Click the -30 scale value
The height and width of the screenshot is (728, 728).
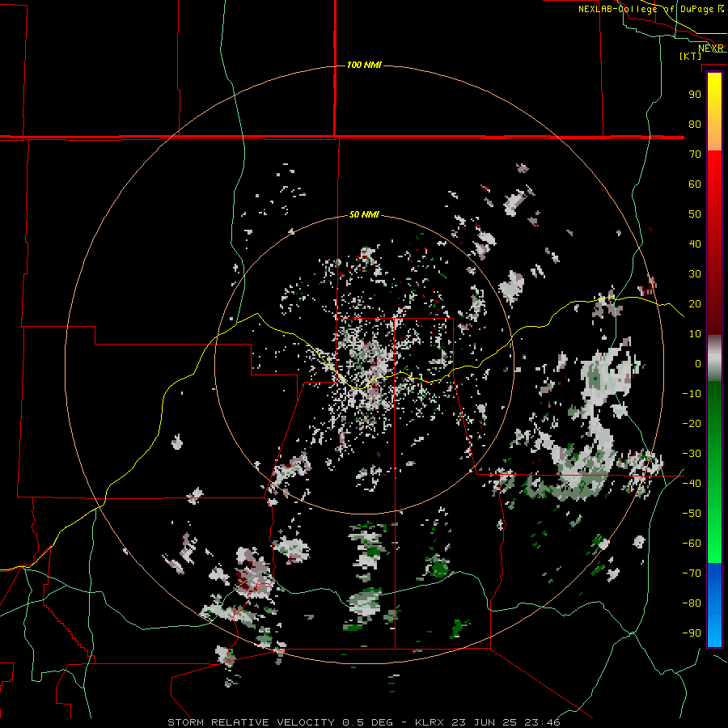point(692,454)
